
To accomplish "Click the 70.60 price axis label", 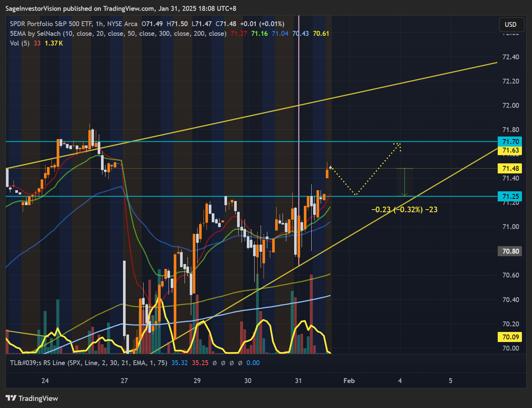I will click(x=511, y=275).
